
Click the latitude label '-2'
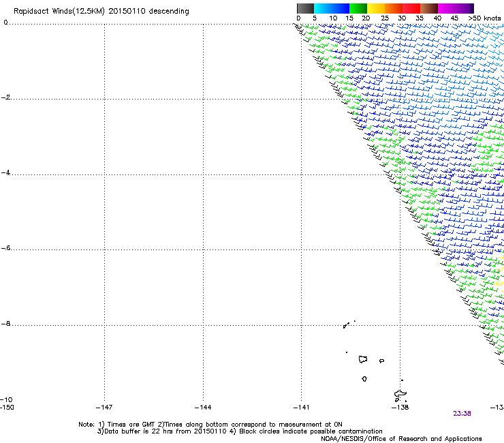(5, 97)
